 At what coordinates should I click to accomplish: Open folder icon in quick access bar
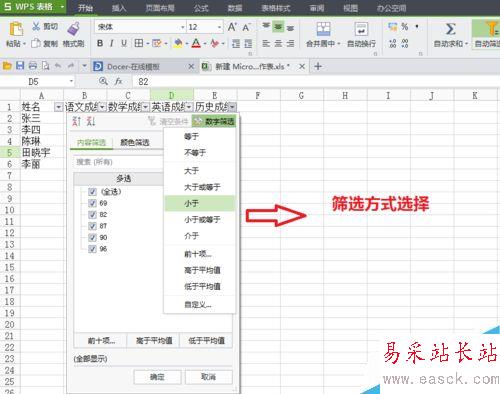tap(7, 66)
